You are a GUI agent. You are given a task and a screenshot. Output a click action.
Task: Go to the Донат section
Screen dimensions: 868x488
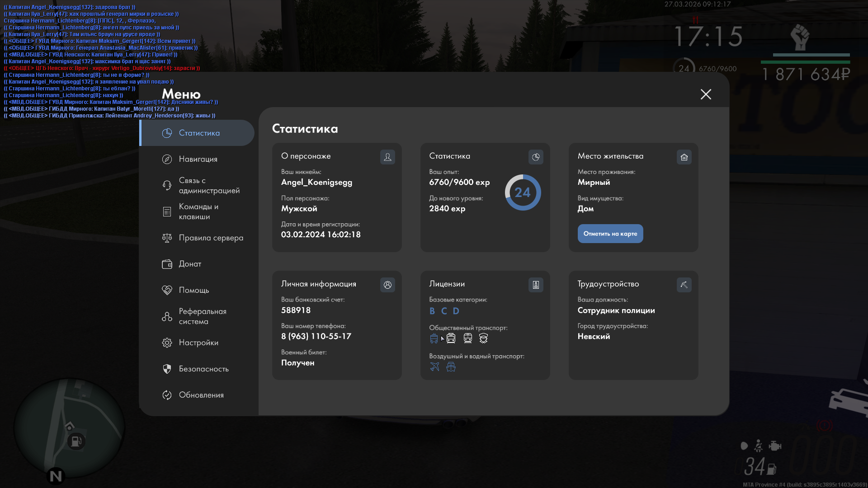click(190, 264)
